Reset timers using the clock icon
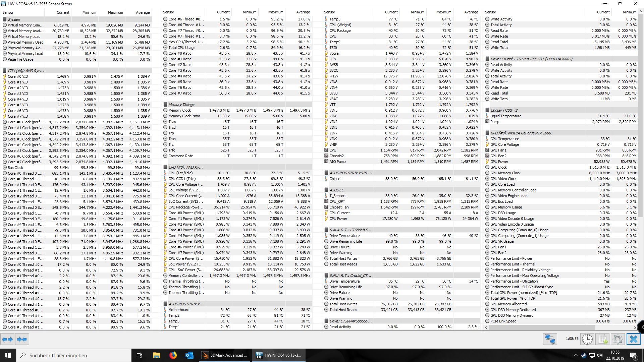This screenshot has width=644, height=362. click(x=587, y=339)
